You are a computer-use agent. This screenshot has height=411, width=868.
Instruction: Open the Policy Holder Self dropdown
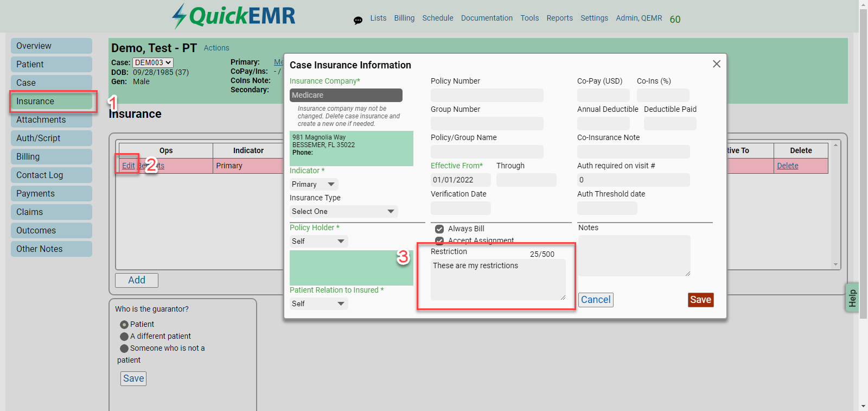coord(319,242)
